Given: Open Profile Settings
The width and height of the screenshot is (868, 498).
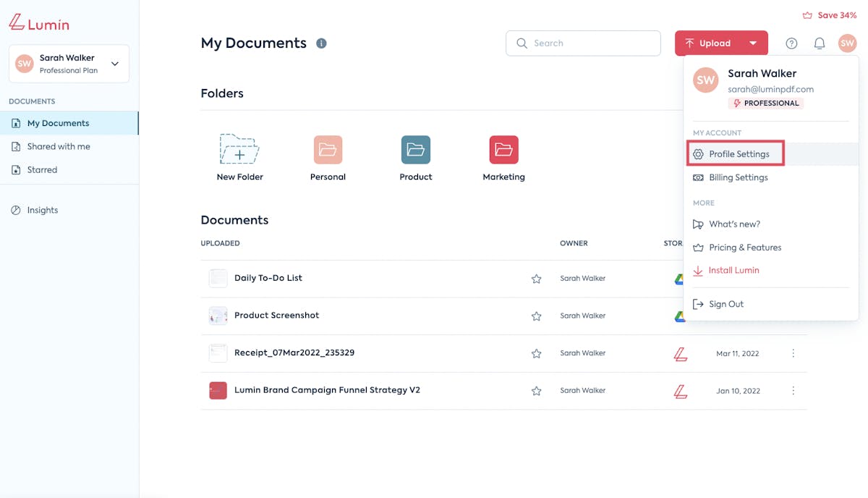Looking at the screenshot, I should pos(736,154).
